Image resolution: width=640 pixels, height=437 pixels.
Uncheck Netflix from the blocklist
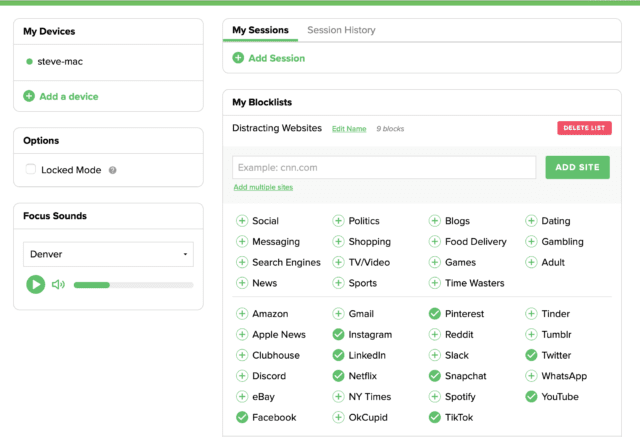click(x=338, y=376)
